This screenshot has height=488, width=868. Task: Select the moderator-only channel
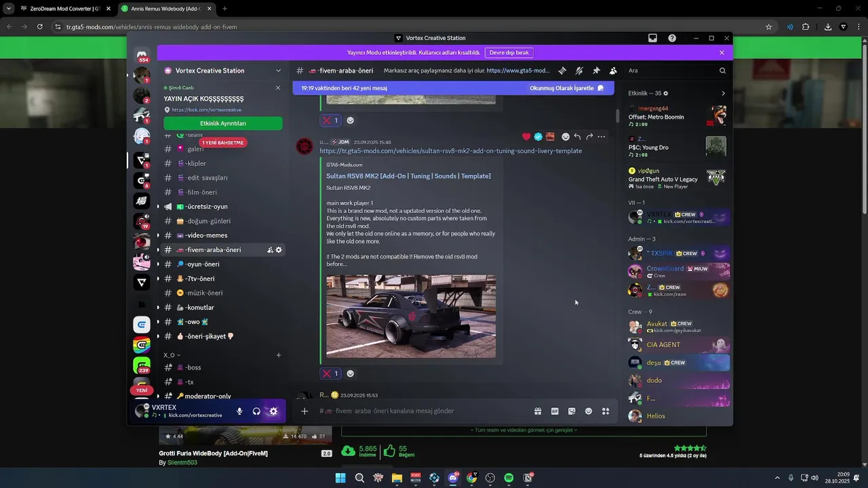click(223, 396)
